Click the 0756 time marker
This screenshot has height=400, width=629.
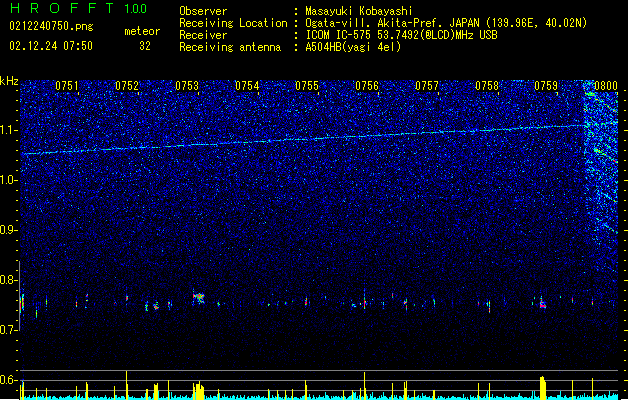367,86
